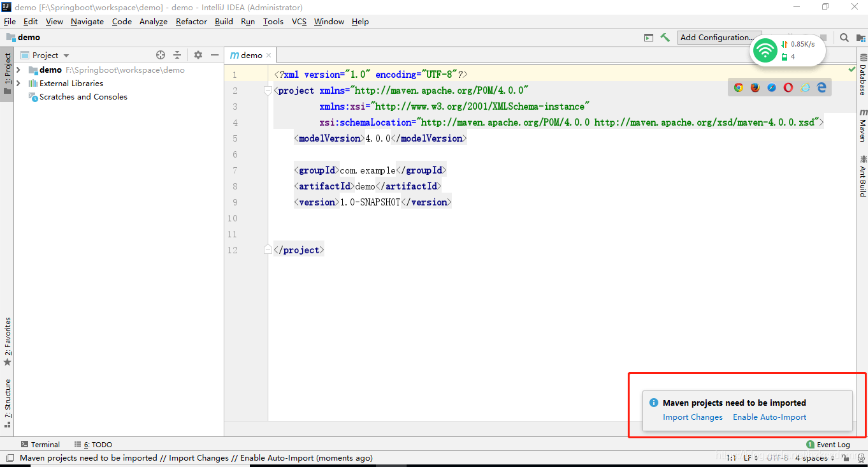
Task: Open preview in Firefox browser icon
Action: click(x=755, y=87)
